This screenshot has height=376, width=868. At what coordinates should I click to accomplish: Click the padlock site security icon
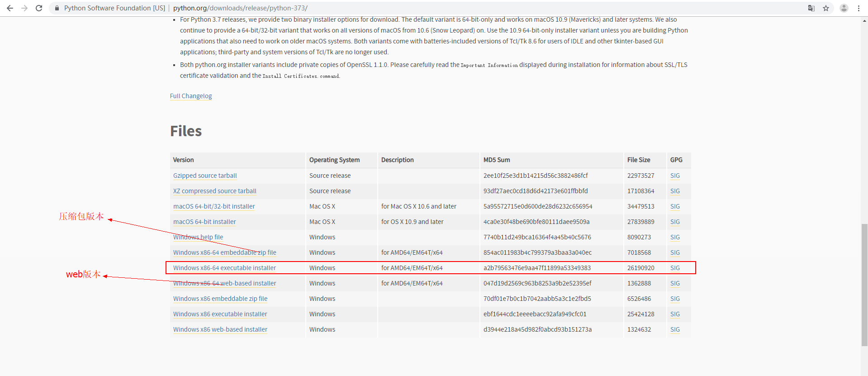[x=57, y=8]
